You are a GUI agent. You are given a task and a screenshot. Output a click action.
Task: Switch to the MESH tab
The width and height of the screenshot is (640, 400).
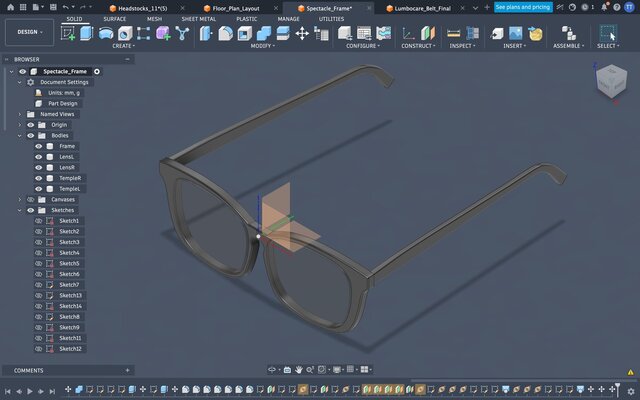pos(154,19)
